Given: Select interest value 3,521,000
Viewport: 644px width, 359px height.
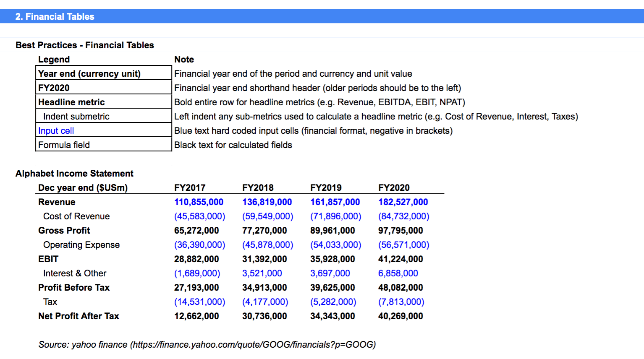Looking at the screenshot, I should [262, 273].
